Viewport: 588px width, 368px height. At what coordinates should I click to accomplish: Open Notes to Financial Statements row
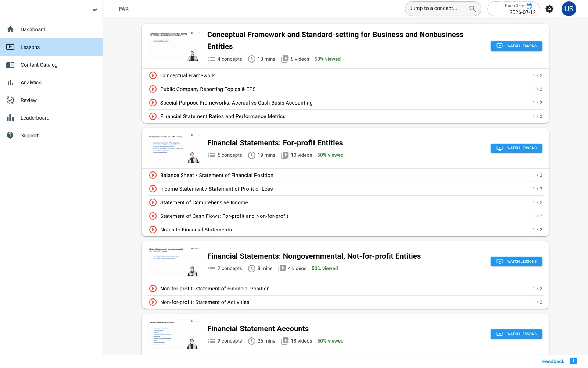pyautogui.click(x=345, y=230)
